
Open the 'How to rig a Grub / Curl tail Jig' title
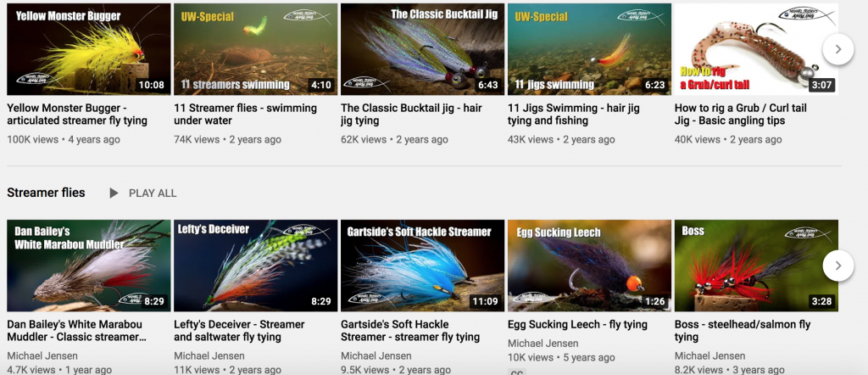tap(741, 114)
